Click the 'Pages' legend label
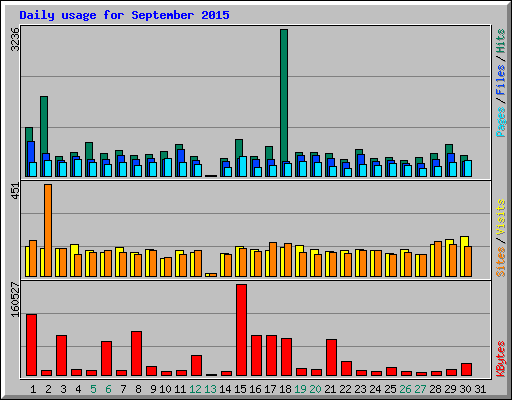512x400 pixels. 500,122
